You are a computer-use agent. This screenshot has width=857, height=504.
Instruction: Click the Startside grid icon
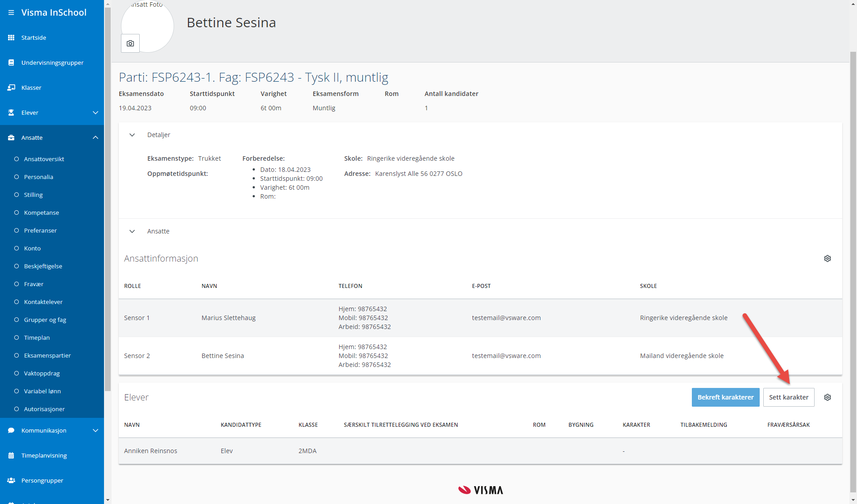pos(11,37)
